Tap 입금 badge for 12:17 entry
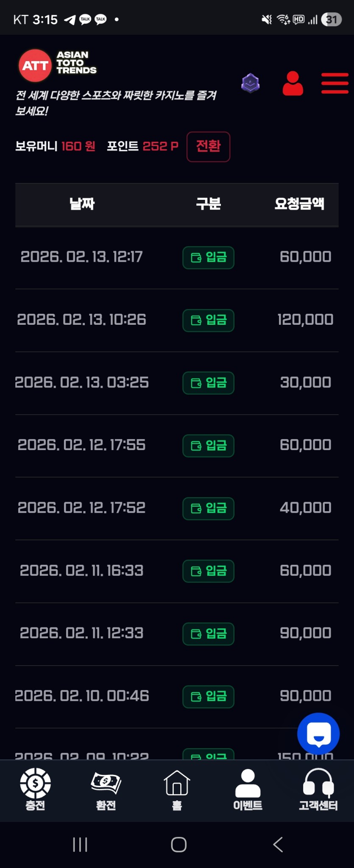This screenshot has height=868, width=354. pos(208,257)
